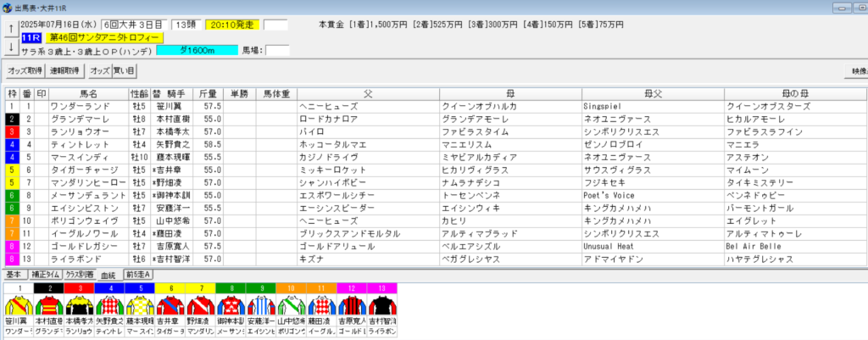Click the empty field after 20:10発走
The width and height of the screenshot is (868, 340).
tap(275, 25)
